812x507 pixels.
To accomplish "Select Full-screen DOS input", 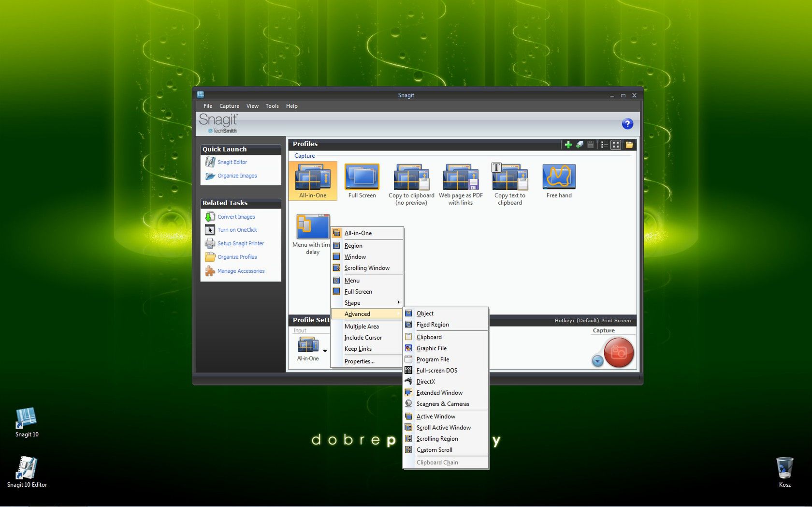I will tap(446, 371).
